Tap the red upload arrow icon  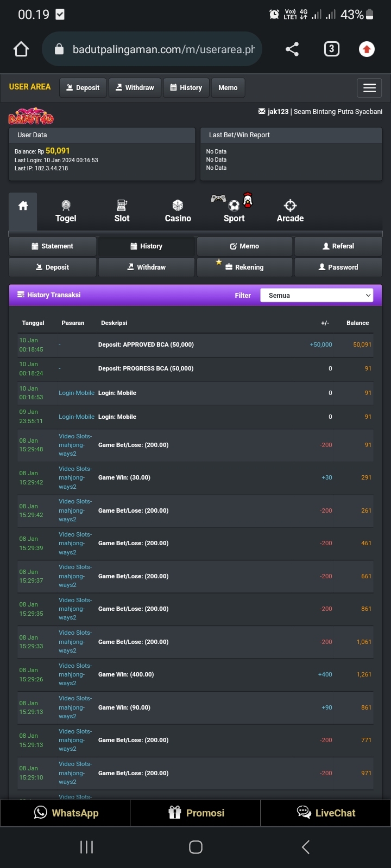pyautogui.click(x=367, y=49)
